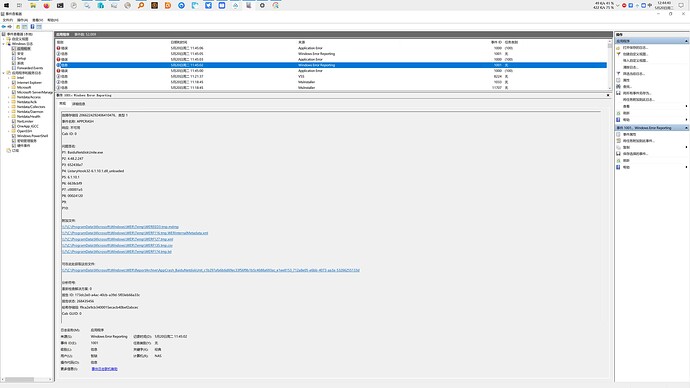Collapse the Windows Logs tree node
Viewport: 690px width, 388px height.
4,44
